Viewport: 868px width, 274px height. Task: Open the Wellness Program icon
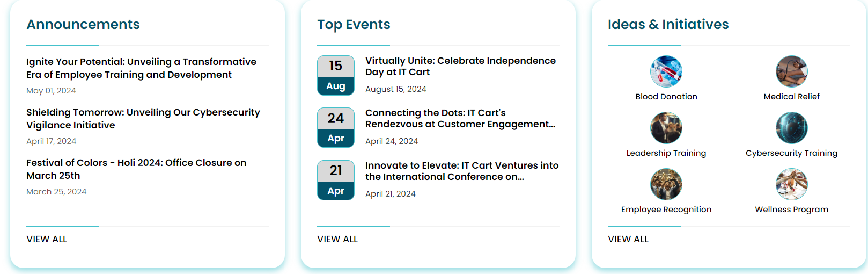click(x=791, y=184)
